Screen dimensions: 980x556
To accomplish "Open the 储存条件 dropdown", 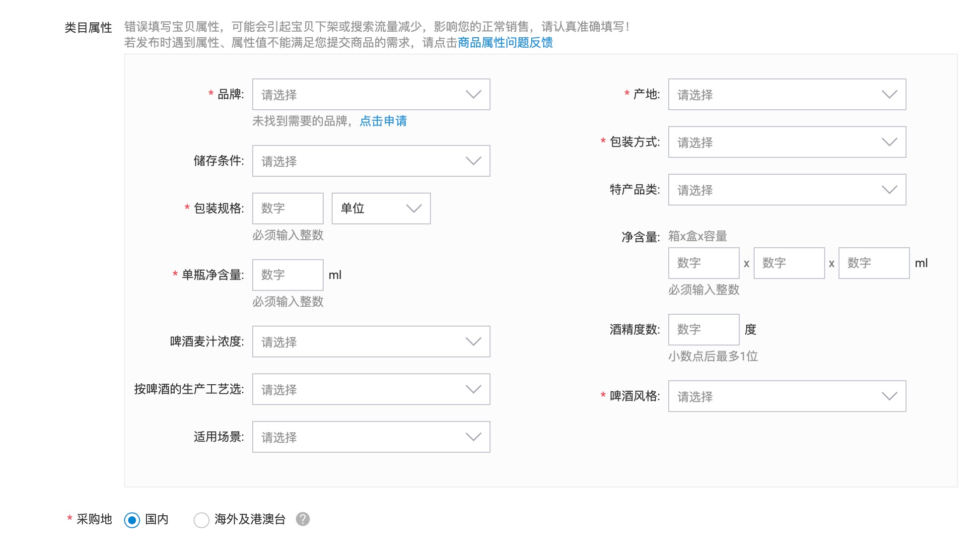I will [371, 161].
